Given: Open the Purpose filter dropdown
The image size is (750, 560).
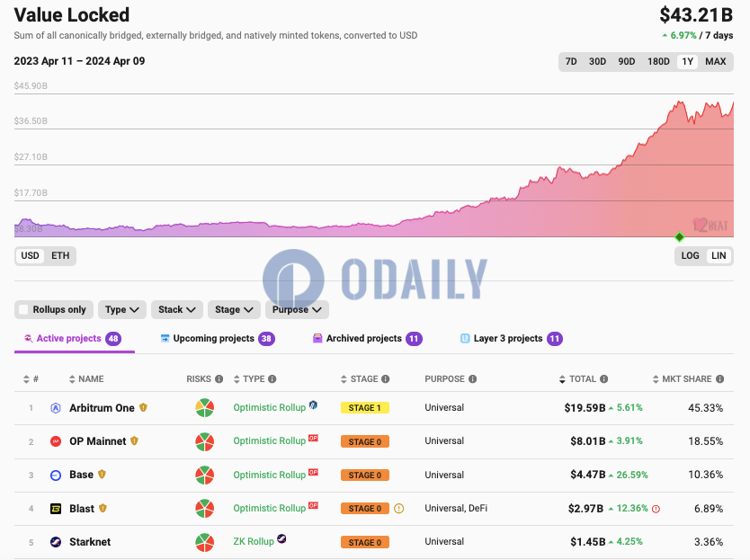Looking at the screenshot, I should 297,310.
